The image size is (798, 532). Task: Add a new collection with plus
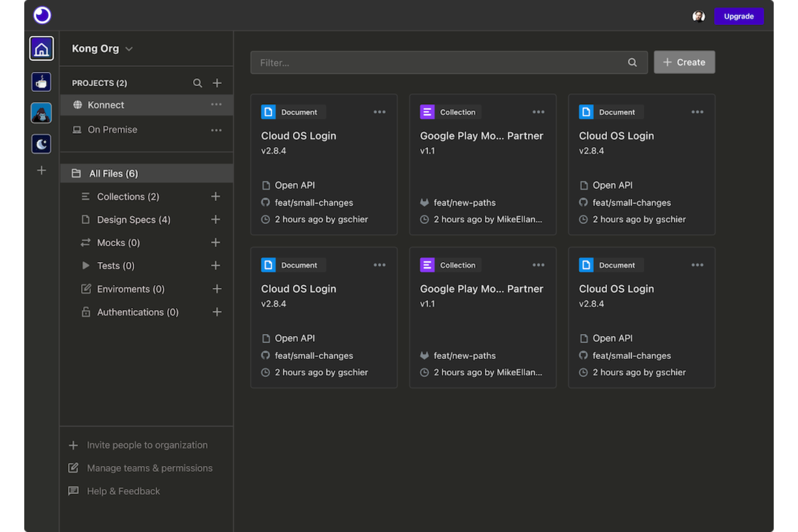click(x=216, y=197)
